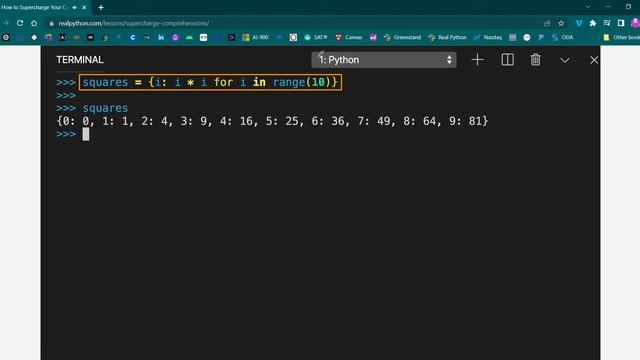The height and width of the screenshot is (360, 640).
Task: Collapse terminal panel with chevron down
Action: click(x=565, y=60)
